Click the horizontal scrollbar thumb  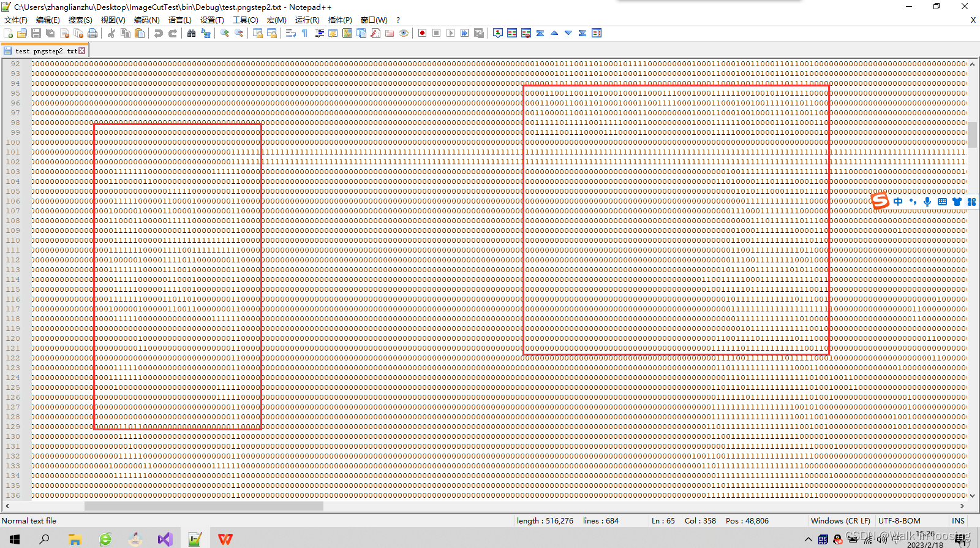pos(203,506)
